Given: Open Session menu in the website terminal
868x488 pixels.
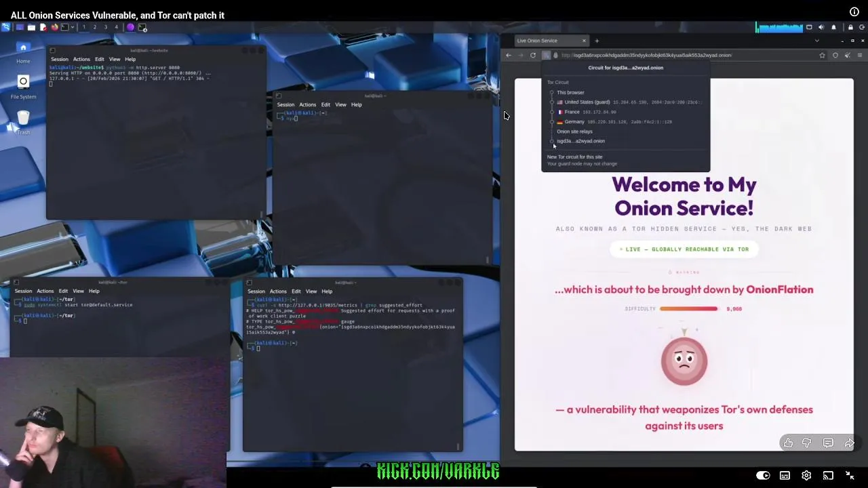Looking at the screenshot, I should [x=60, y=59].
